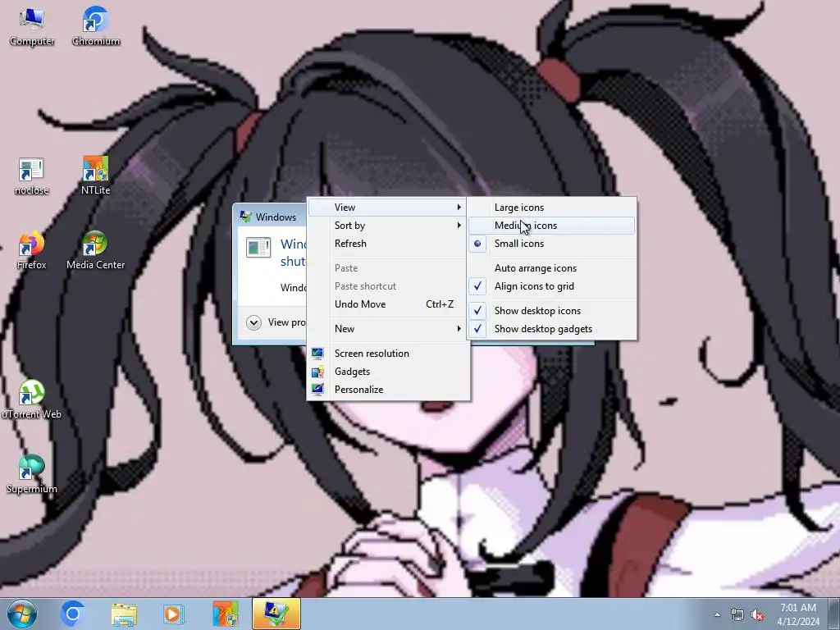Screen dimensions: 840x630
Task: Open Personalize from the context menu
Action: 388,390
